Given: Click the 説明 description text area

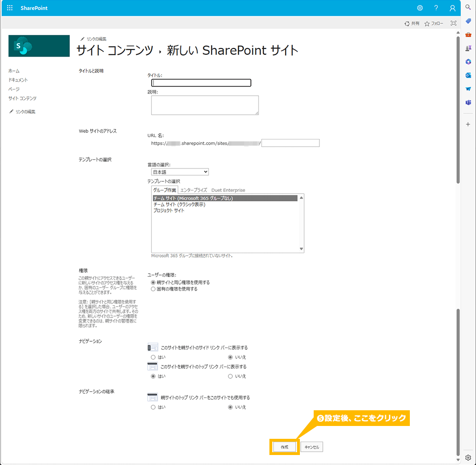Looking at the screenshot, I should tap(205, 105).
